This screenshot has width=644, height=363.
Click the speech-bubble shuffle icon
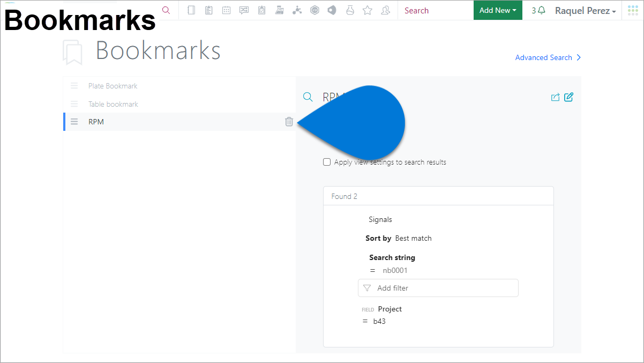tap(244, 10)
